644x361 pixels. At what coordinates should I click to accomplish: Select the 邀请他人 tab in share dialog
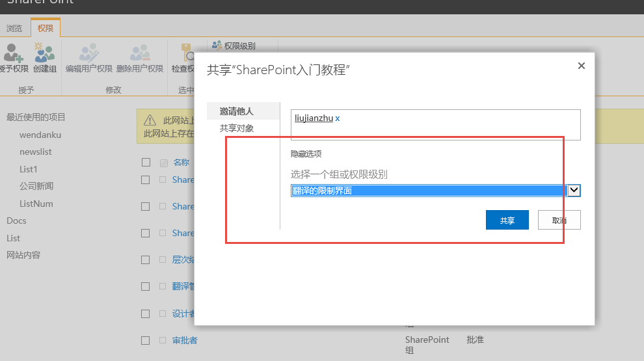pyautogui.click(x=243, y=111)
